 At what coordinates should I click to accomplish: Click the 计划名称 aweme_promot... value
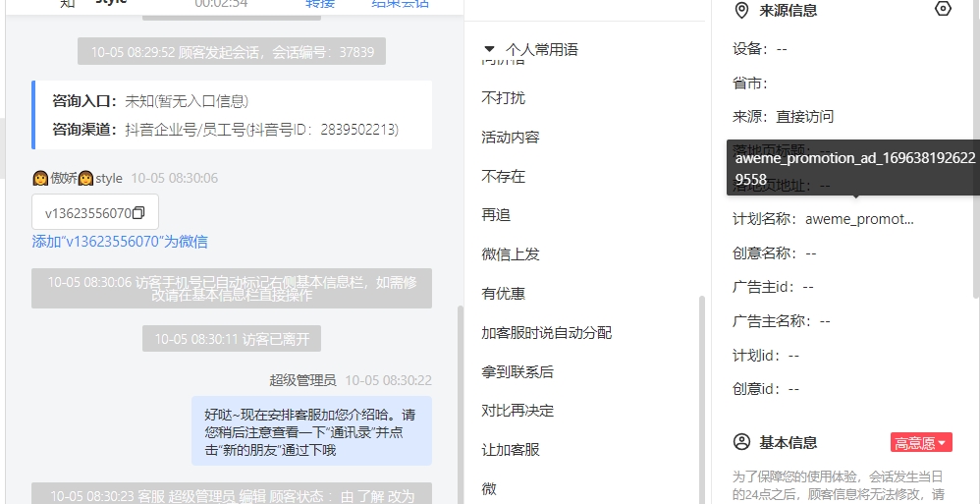point(859,219)
